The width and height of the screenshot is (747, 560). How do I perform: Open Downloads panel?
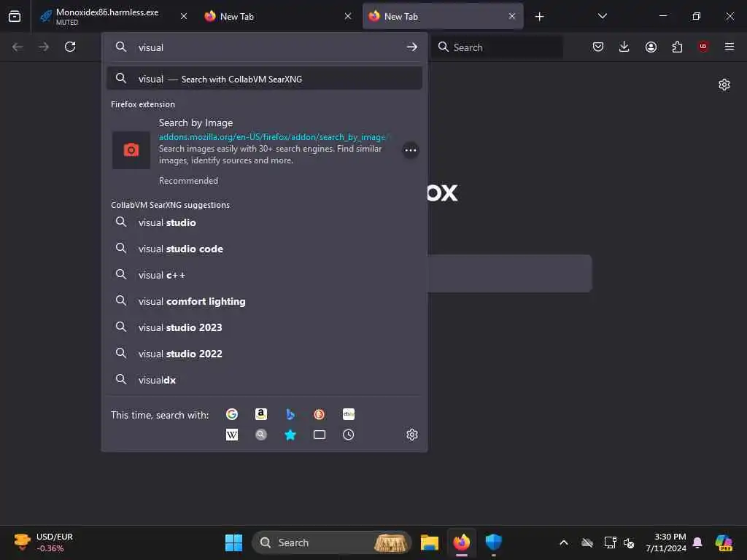coord(624,47)
